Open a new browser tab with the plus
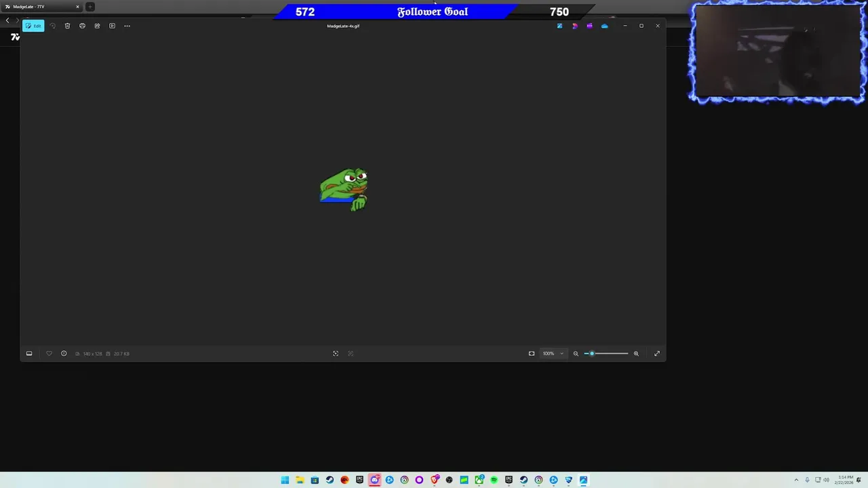This screenshot has width=868, height=488. [x=90, y=7]
